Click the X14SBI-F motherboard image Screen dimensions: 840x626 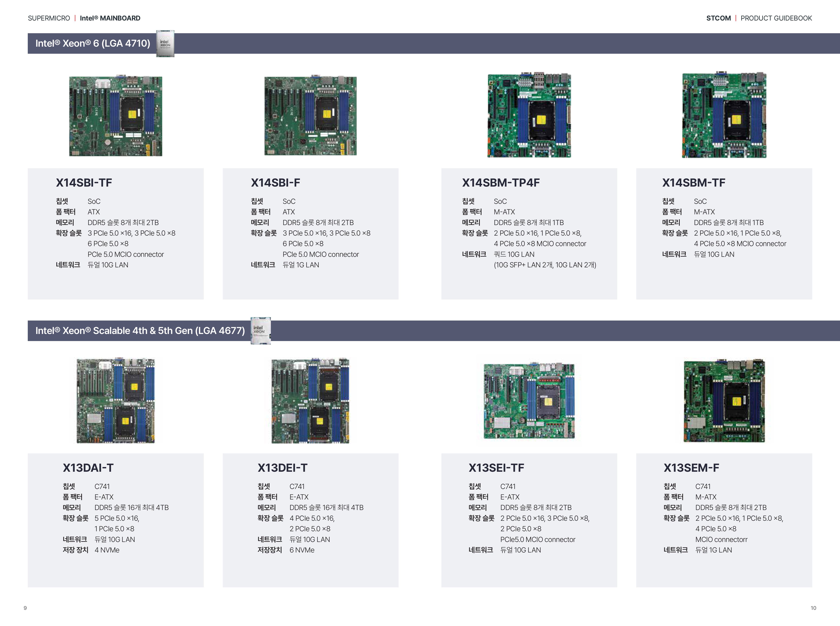(311, 116)
